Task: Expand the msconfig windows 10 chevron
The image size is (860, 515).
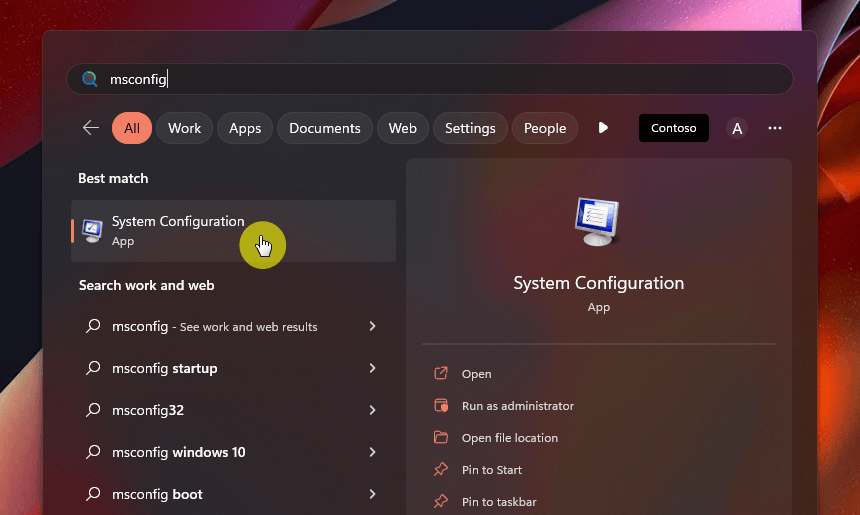Action: (372, 452)
